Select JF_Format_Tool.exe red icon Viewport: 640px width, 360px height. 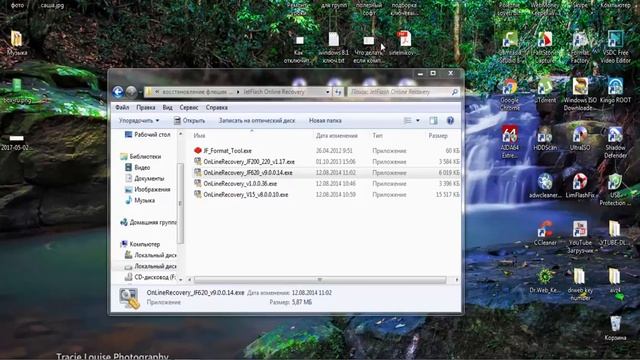tap(198, 151)
